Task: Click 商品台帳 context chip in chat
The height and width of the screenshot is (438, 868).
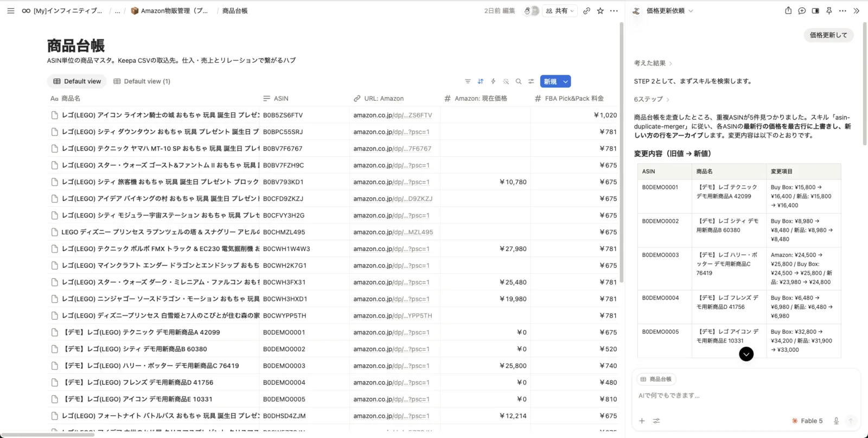Action: [656, 379]
